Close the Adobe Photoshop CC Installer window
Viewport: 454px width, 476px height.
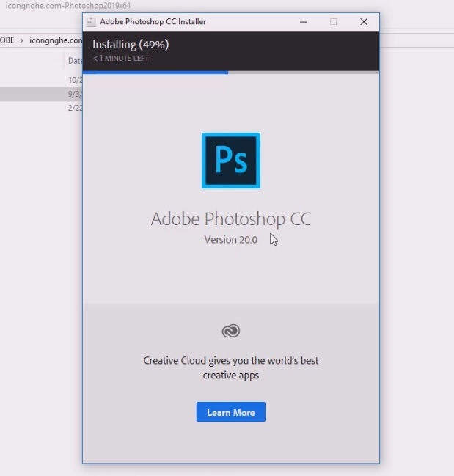pos(364,22)
